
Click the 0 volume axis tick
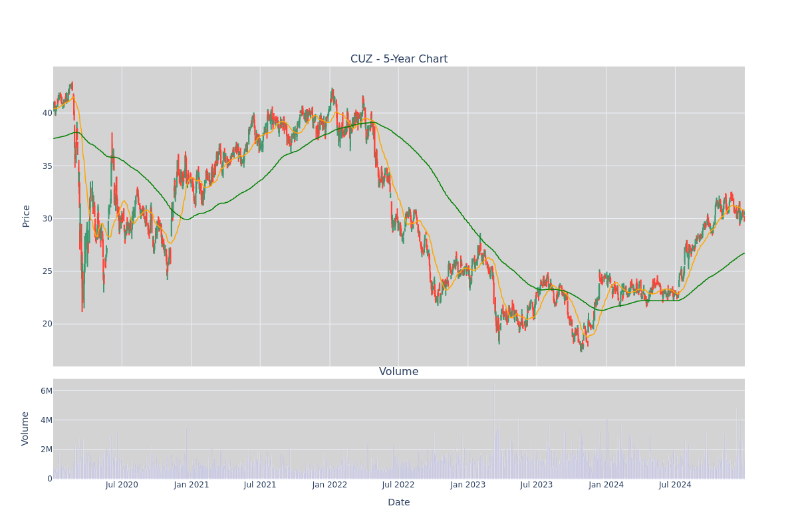point(50,479)
